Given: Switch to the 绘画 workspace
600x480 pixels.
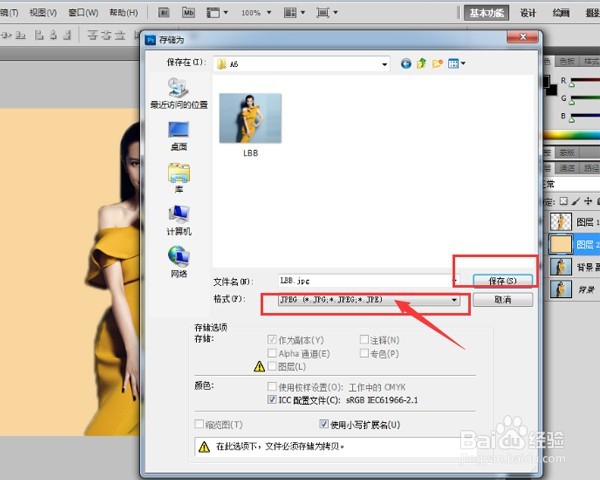Looking at the screenshot, I should point(561,13).
